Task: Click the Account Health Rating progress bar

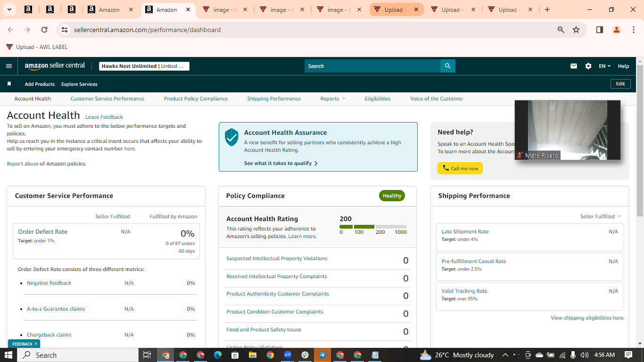Action: pyautogui.click(x=373, y=227)
